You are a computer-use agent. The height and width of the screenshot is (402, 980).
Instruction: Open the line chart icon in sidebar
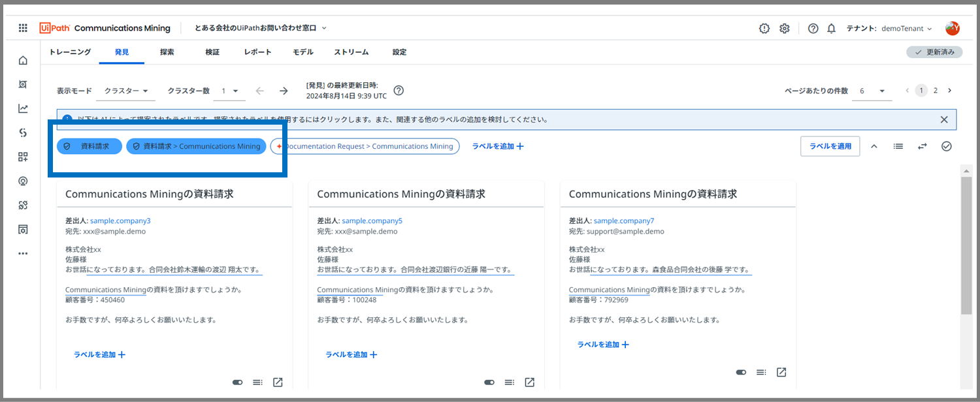tap(24, 108)
